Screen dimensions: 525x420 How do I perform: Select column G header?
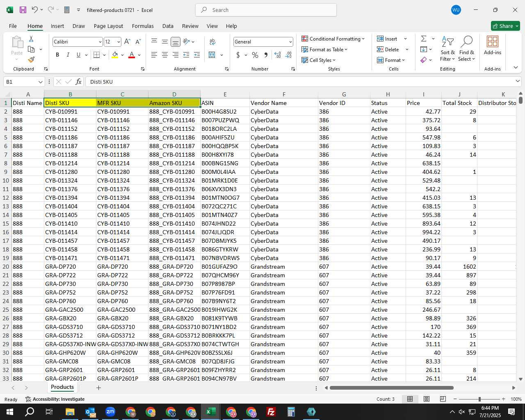click(344, 94)
